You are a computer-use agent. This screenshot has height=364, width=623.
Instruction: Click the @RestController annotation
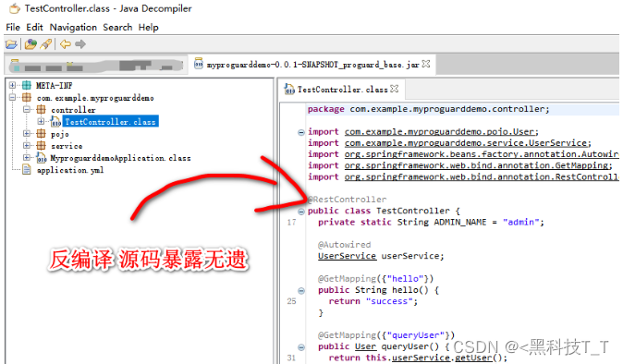pos(347,200)
